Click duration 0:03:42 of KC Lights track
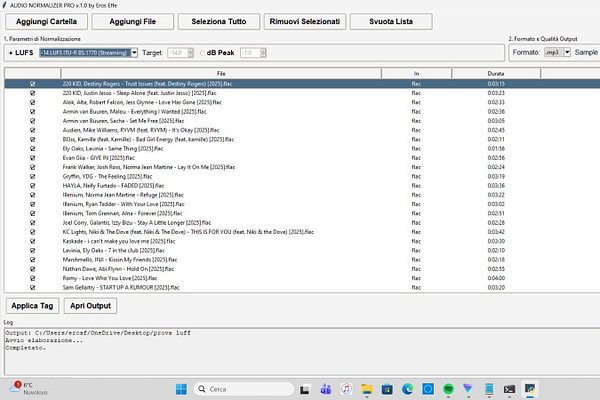600x400 pixels. 496,232
